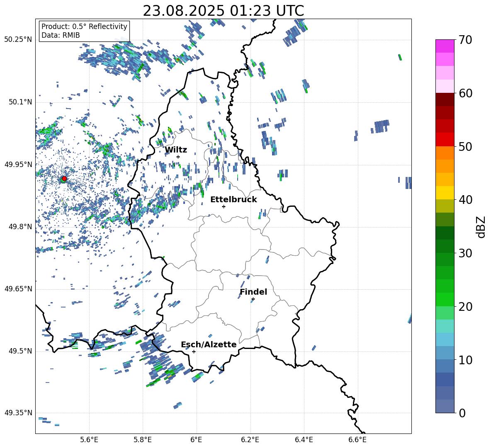Click the latitude label 49.65°N

coord(18,289)
